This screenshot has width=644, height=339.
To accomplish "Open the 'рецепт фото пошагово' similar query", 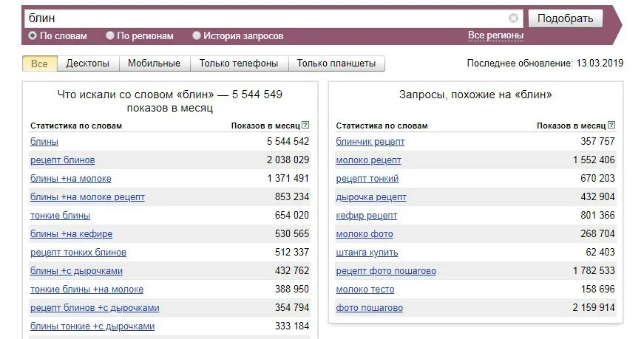I will [x=386, y=271].
